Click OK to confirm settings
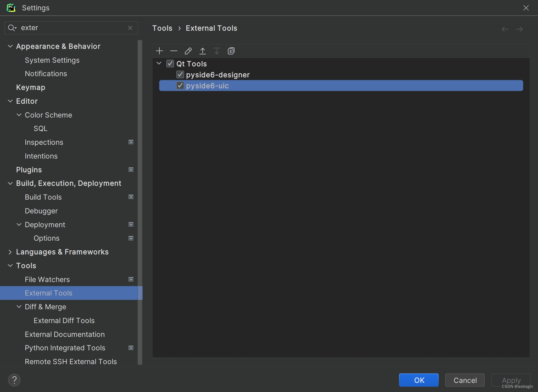The height and width of the screenshot is (392, 538). (x=419, y=380)
